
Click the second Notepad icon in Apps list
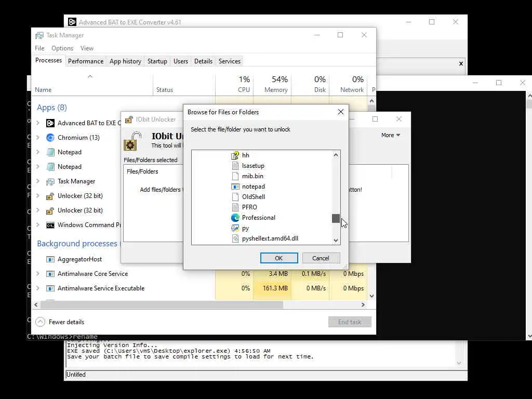tap(50, 167)
